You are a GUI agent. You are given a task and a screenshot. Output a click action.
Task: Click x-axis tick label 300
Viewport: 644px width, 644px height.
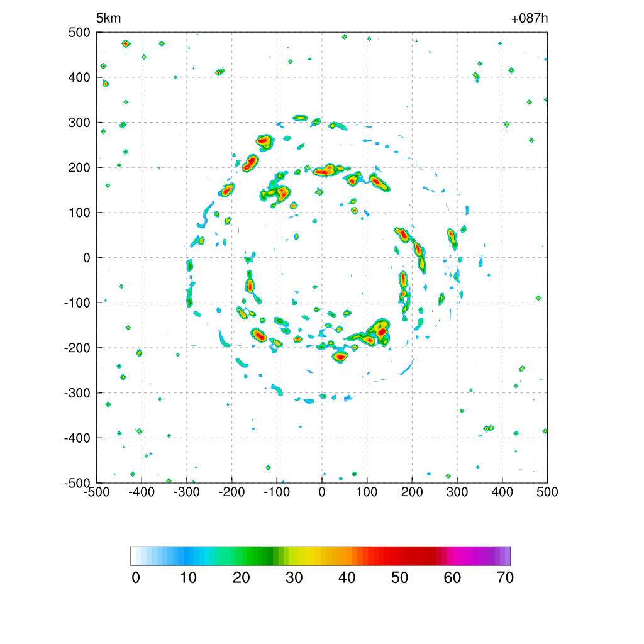tap(457, 492)
